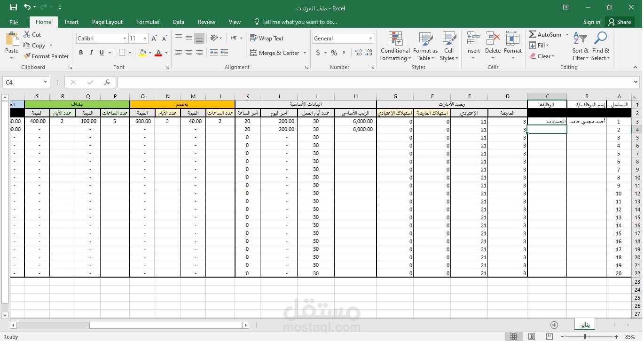Align text to the top
Viewport: 644px width, 341px height.
point(179,38)
